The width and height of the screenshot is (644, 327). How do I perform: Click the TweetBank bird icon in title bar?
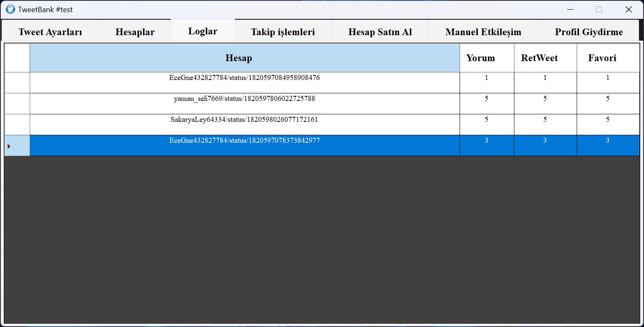(x=10, y=9)
